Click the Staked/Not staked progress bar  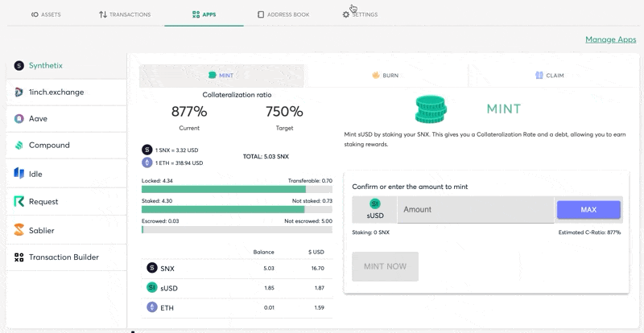coord(237,209)
